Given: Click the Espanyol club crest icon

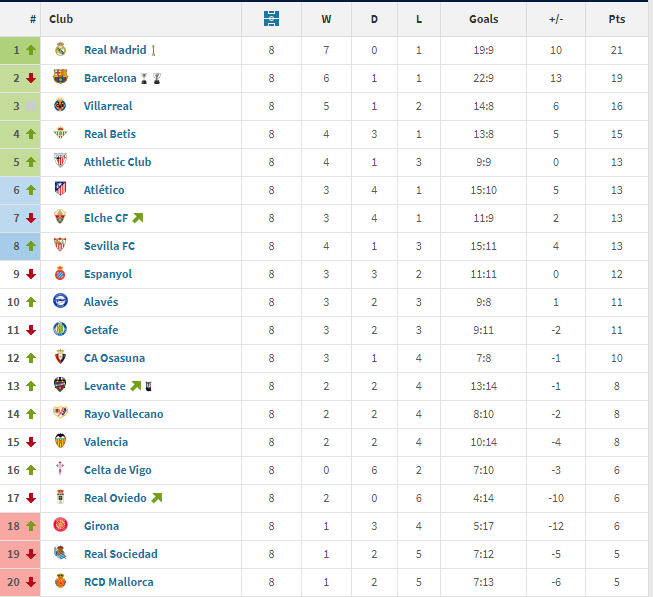Looking at the screenshot, I should [x=60, y=274].
